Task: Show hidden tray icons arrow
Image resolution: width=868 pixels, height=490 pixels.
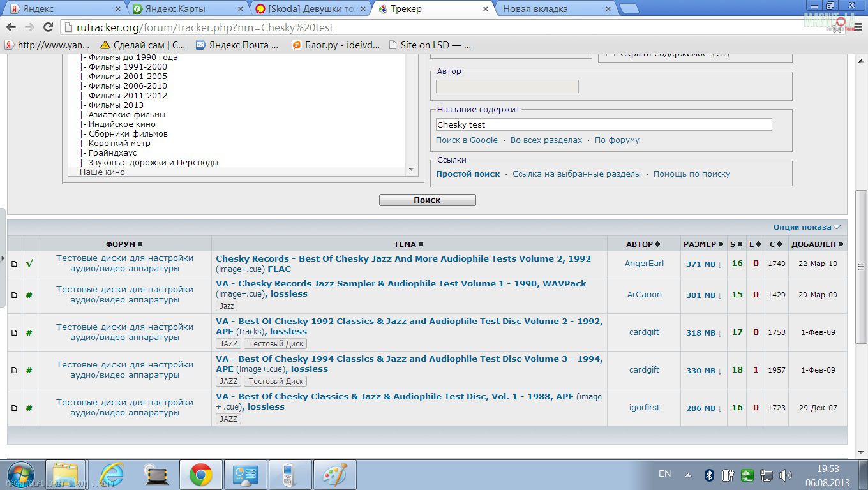Action: (689, 475)
